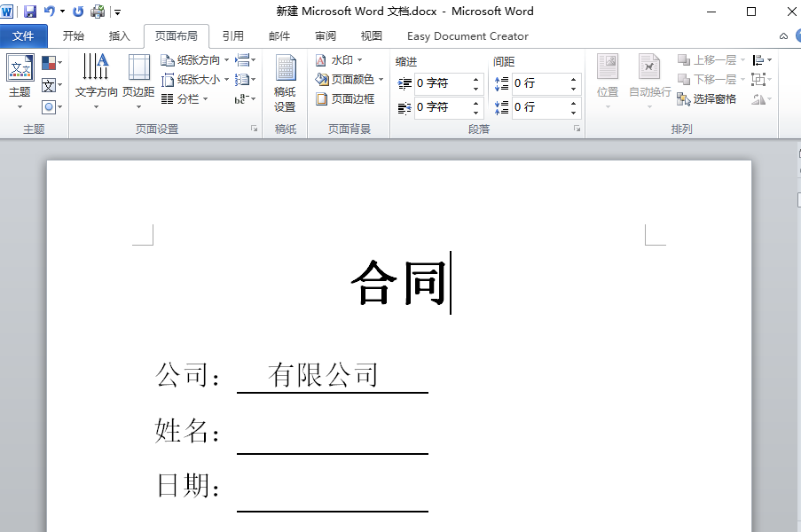Decrease the left indent value
Image resolution: width=801 pixels, height=532 pixels.
click(475, 89)
